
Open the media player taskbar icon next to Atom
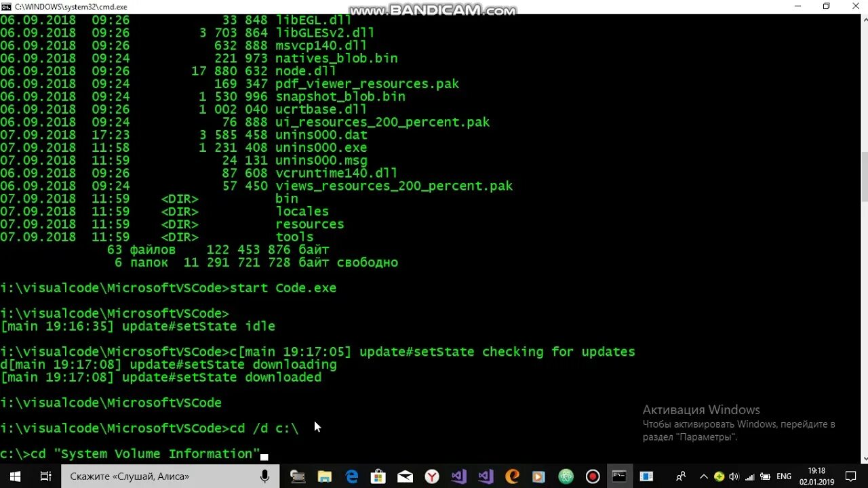click(x=539, y=476)
